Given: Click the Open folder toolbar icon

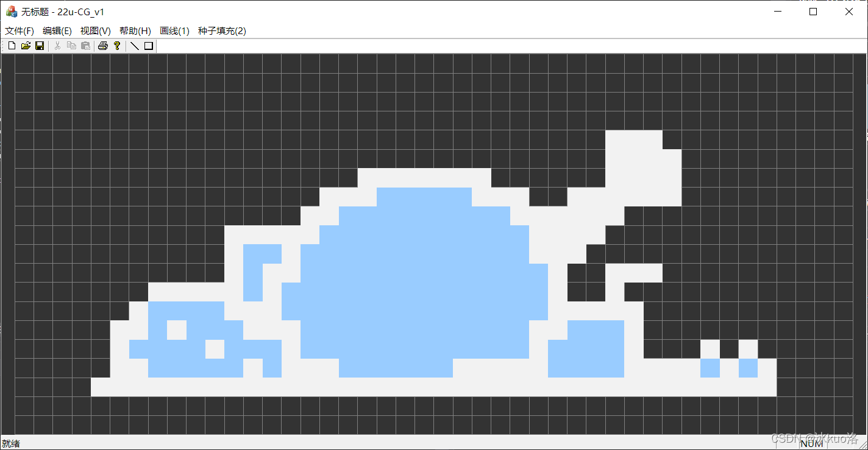Looking at the screenshot, I should (26, 46).
